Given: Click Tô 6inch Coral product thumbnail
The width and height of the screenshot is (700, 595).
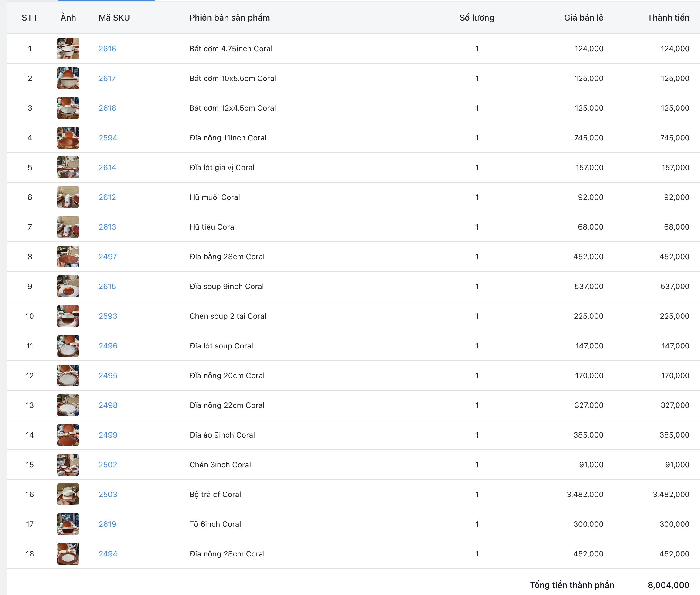Looking at the screenshot, I should [68, 524].
